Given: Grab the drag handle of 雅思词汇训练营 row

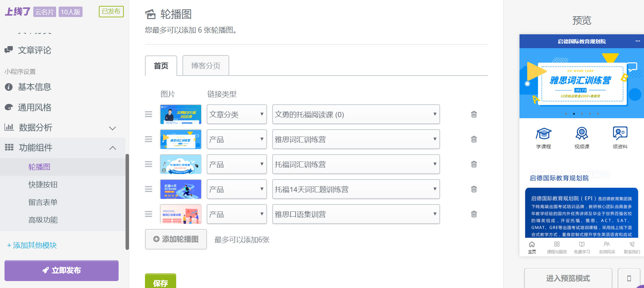Looking at the screenshot, I should [148, 139].
